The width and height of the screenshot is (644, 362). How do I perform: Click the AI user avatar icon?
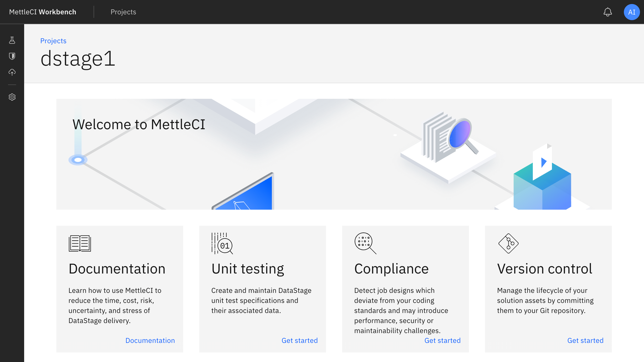coord(632,12)
